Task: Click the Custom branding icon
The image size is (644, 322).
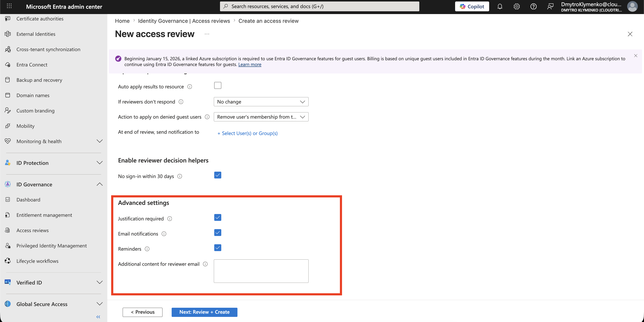Action: 8,111
